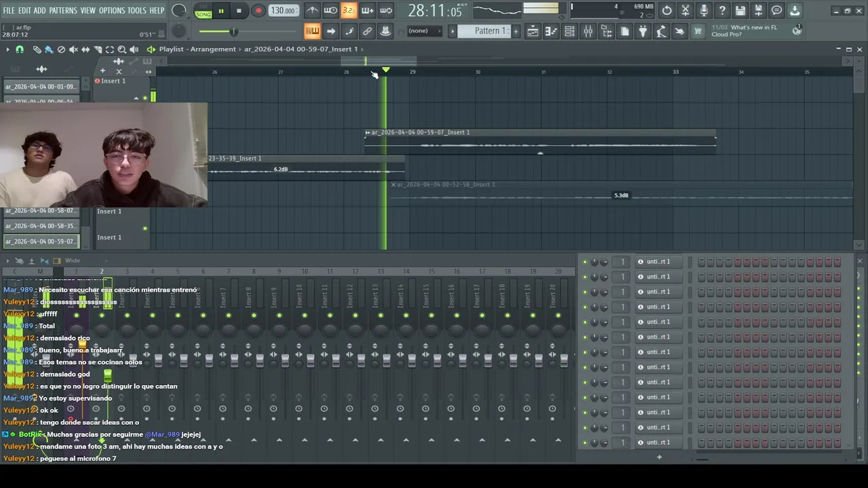Open undo history icon
The image size is (868, 488).
click(667, 10)
